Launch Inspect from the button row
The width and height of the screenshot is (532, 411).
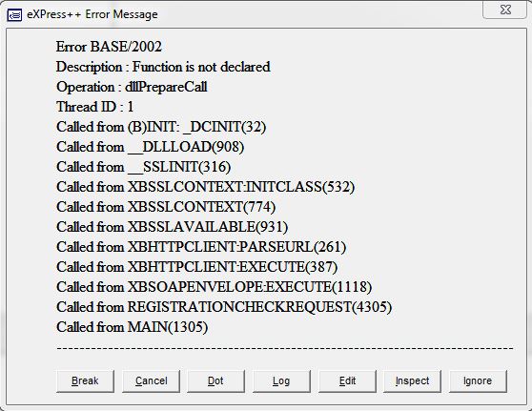point(412,381)
